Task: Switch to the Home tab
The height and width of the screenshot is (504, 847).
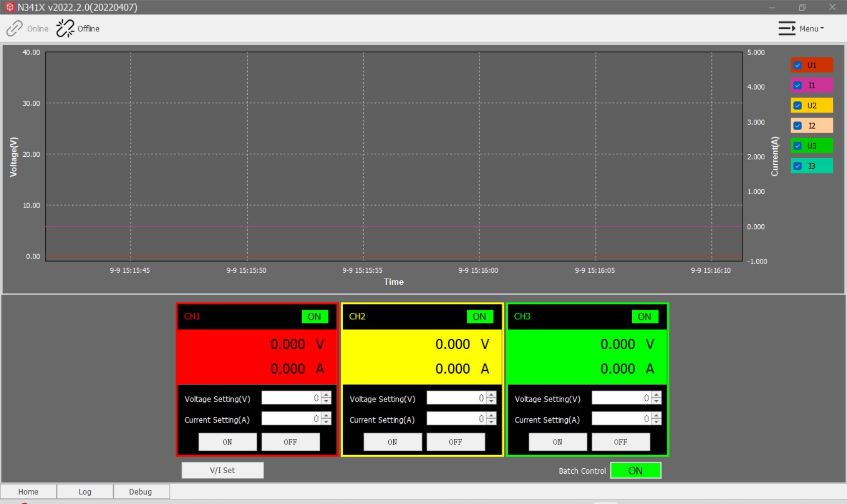Action: pyautogui.click(x=28, y=491)
